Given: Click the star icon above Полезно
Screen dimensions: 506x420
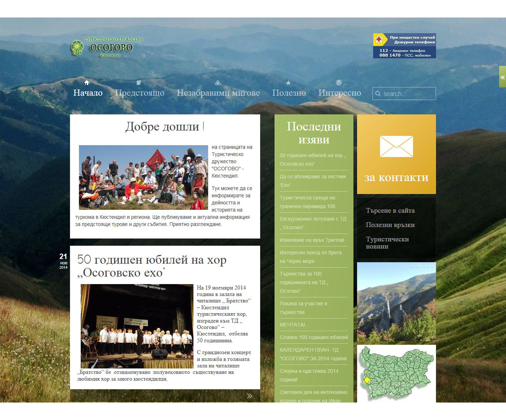Looking at the screenshot, I should click(x=288, y=83).
